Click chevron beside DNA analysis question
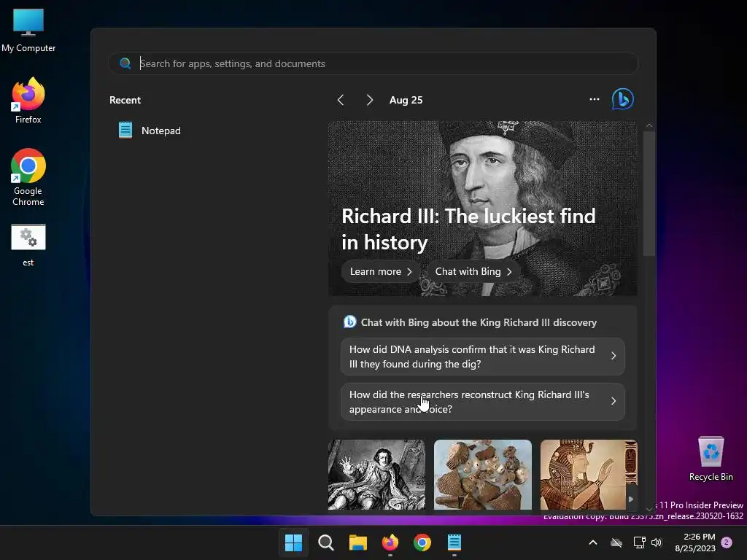 coord(614,356)
